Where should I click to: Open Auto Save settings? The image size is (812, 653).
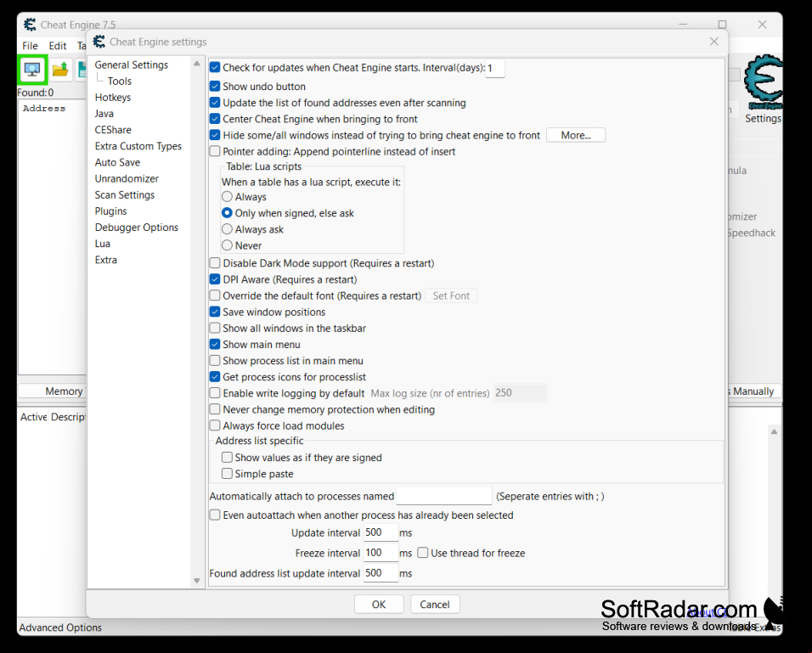click(x=117, y=162)
